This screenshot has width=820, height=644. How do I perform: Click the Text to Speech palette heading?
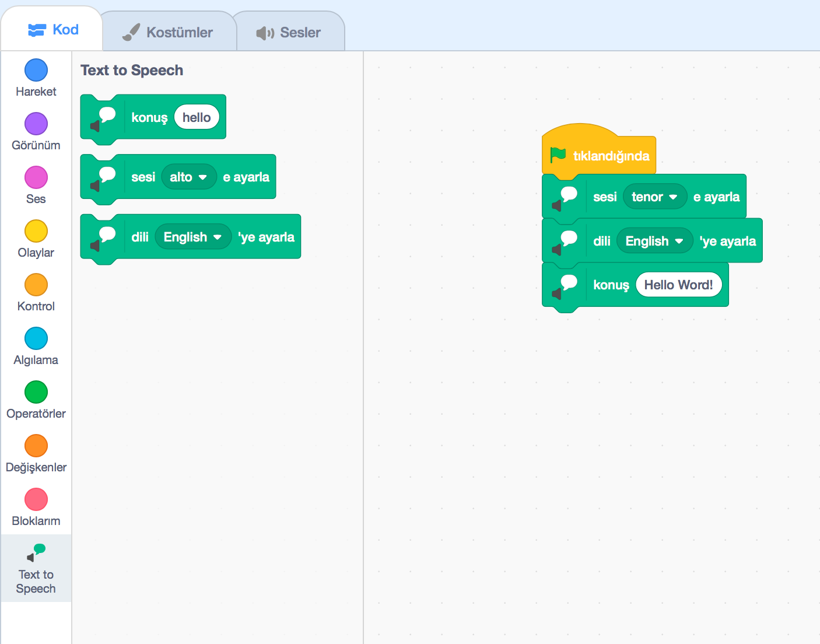pos(132,70)
